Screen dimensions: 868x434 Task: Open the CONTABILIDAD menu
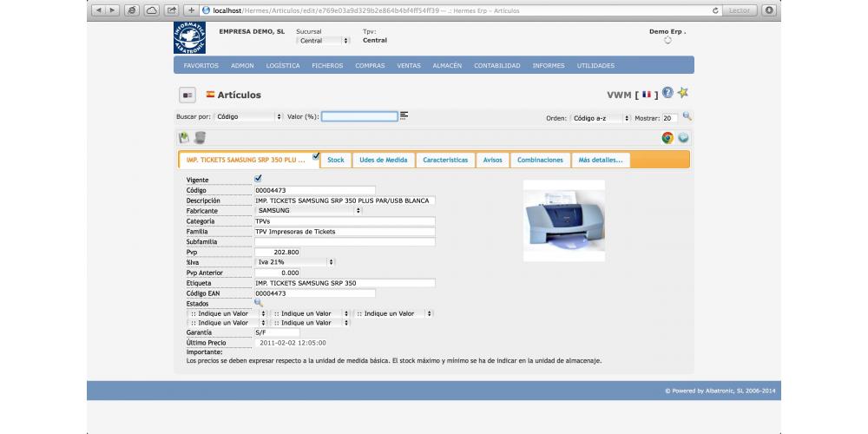(x=497, y=65)
